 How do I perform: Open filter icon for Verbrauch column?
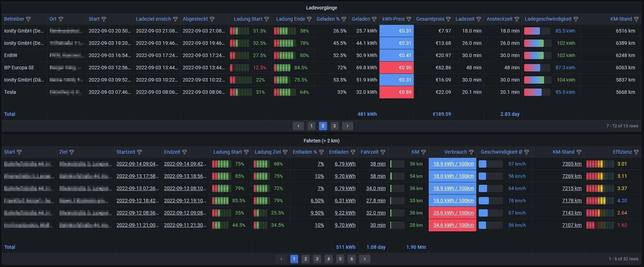click(x=471, y=152)
